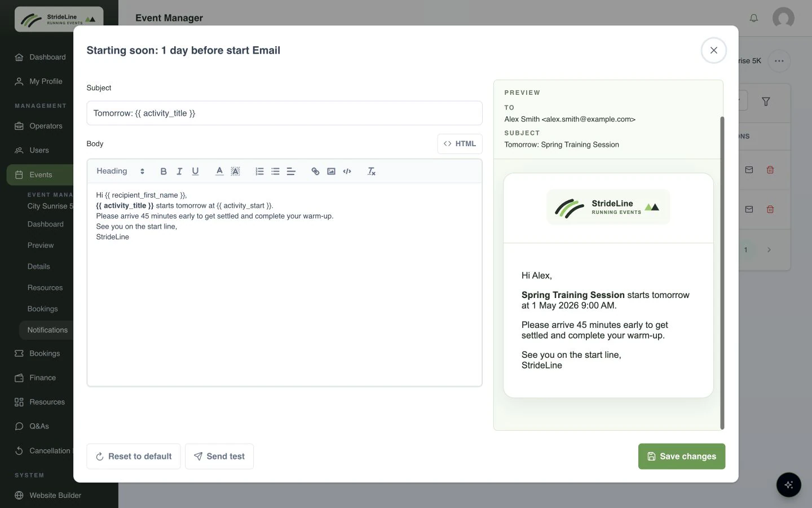Toggle bold formatting in the editor toolbar
This screenshot has width=812, height=508.
[164, 171]
